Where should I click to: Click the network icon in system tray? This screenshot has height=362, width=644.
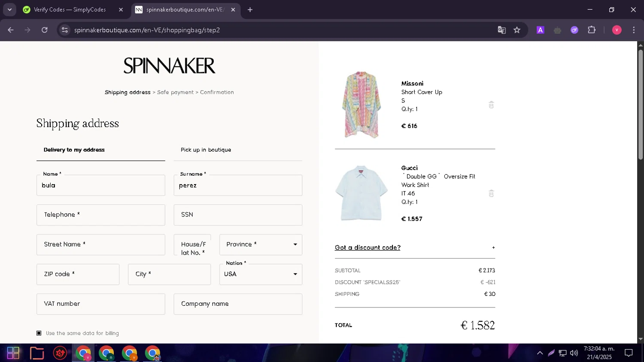pos(562,353)
